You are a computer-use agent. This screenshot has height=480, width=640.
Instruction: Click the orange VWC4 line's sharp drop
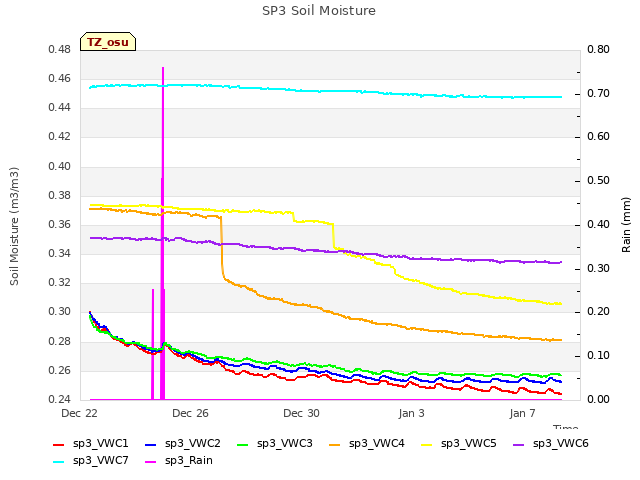point(222,247)
